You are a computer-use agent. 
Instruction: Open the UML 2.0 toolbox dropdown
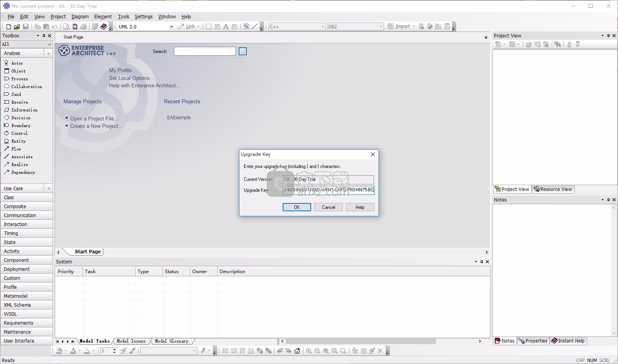coord(172,27)
